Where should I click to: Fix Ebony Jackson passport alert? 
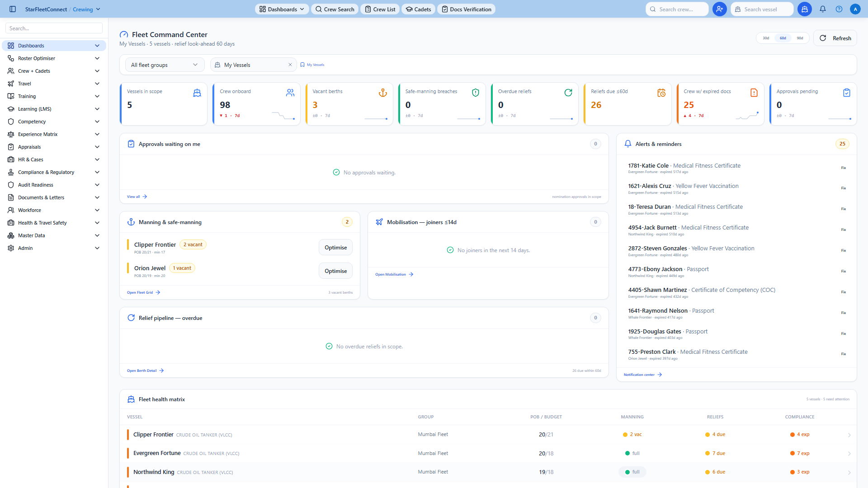point(844,271)
